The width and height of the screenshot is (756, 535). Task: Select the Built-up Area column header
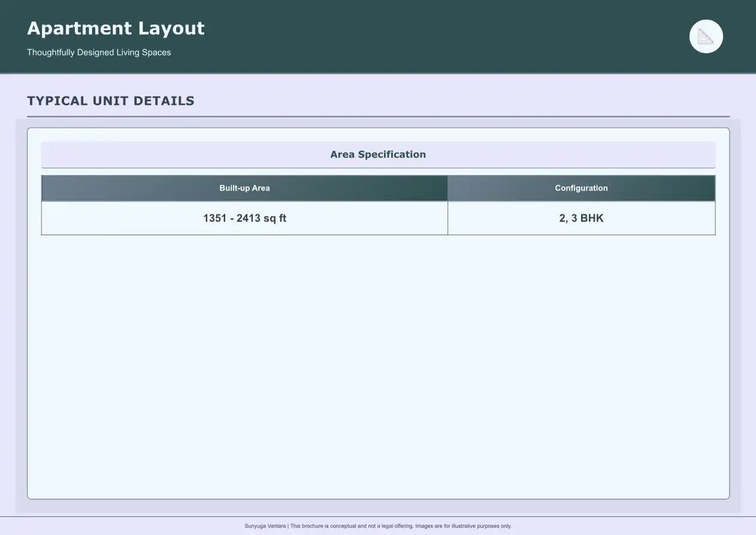244,188
